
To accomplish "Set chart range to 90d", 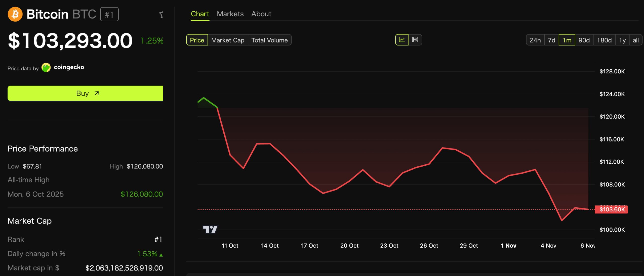I will pyautogui.click(x=584, y=40).
